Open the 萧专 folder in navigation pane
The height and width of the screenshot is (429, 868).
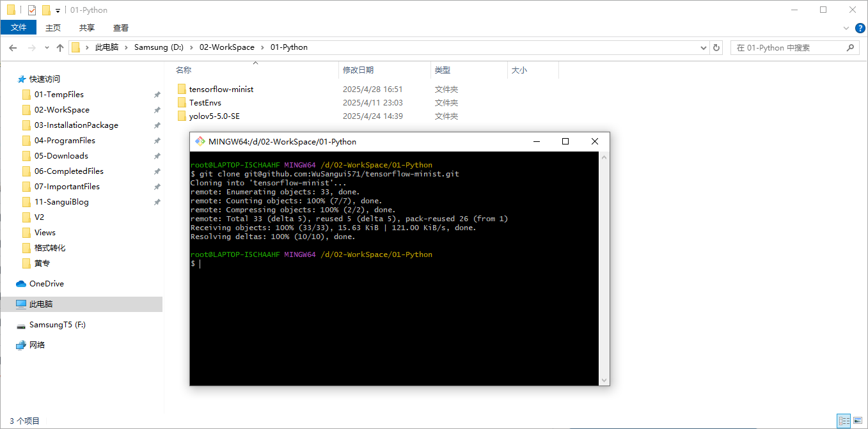[42, 263]
